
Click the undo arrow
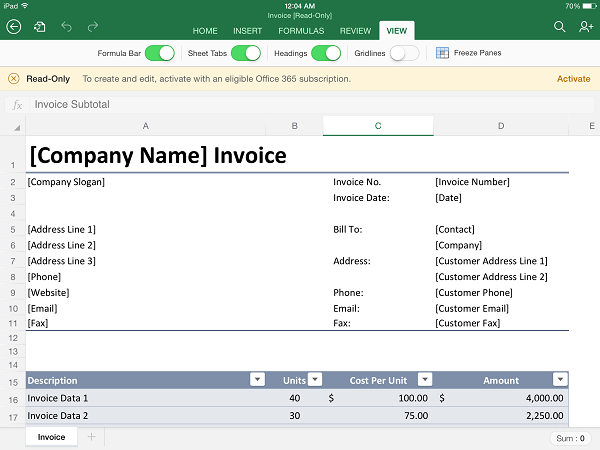pos(67,27)
